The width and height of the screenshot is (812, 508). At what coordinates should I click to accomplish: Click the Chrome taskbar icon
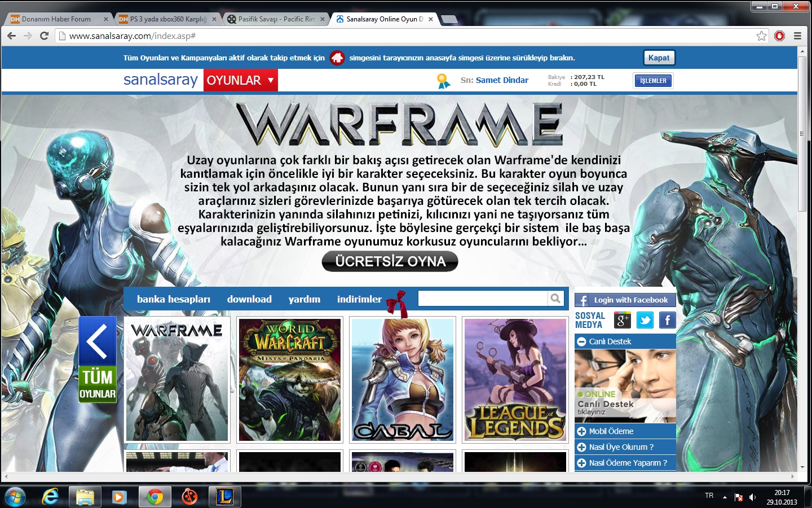(155, 497)
